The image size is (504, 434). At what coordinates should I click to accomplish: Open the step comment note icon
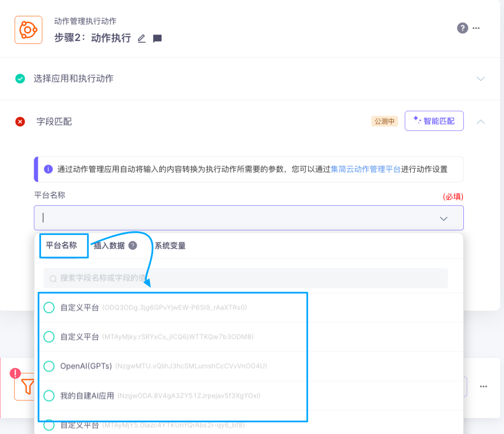click(157, 39)
